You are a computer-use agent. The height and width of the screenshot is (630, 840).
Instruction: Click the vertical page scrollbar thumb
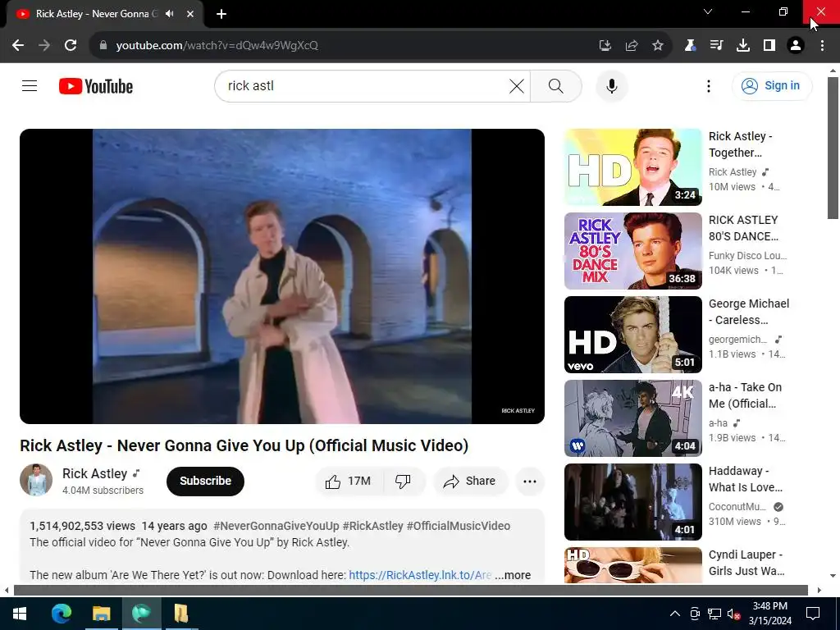[x=833, y=148]
